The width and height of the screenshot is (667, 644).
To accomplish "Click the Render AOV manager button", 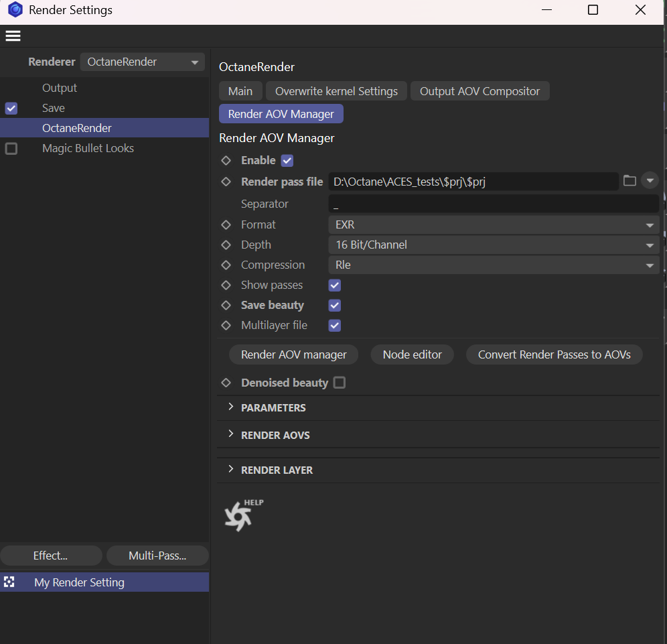I will (293, 355).
